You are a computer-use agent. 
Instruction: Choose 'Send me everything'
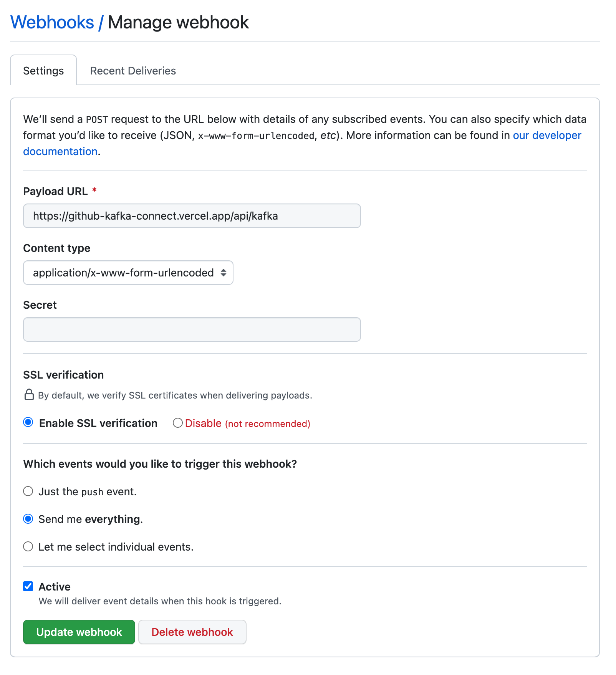tap(28, 519)
